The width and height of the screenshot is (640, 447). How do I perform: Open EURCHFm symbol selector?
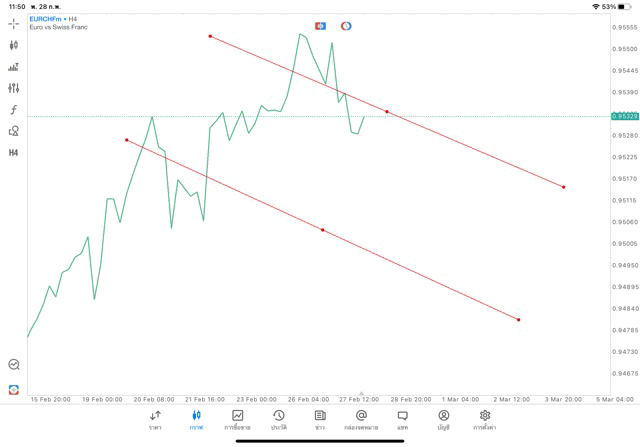coord(45,19)
